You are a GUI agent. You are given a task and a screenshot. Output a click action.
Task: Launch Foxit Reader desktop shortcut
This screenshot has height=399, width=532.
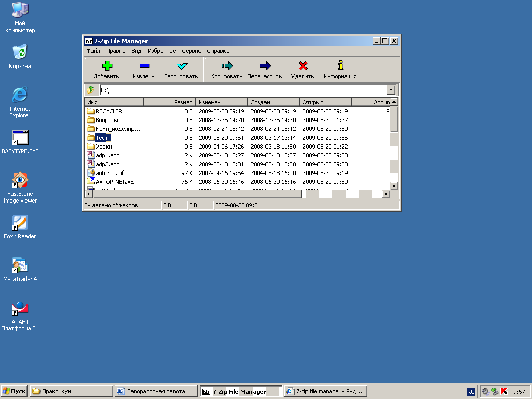(x=20, y=222)
